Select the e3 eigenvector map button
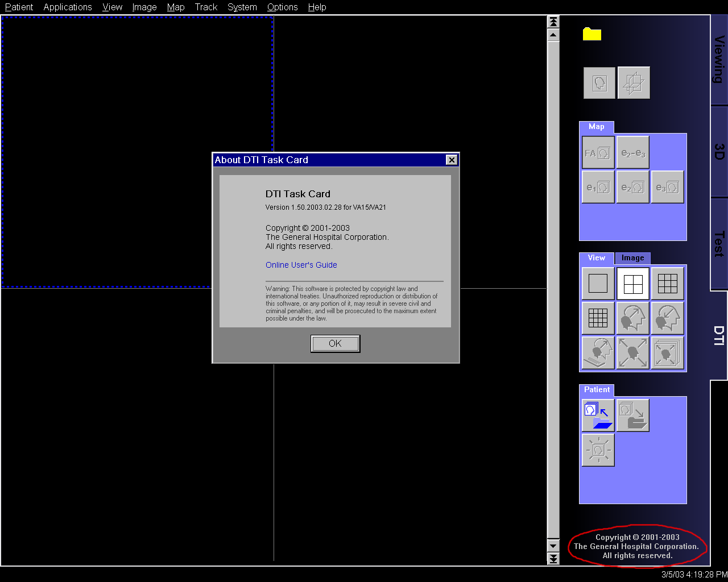The image size is (728, 582). (x=667, y=187)
